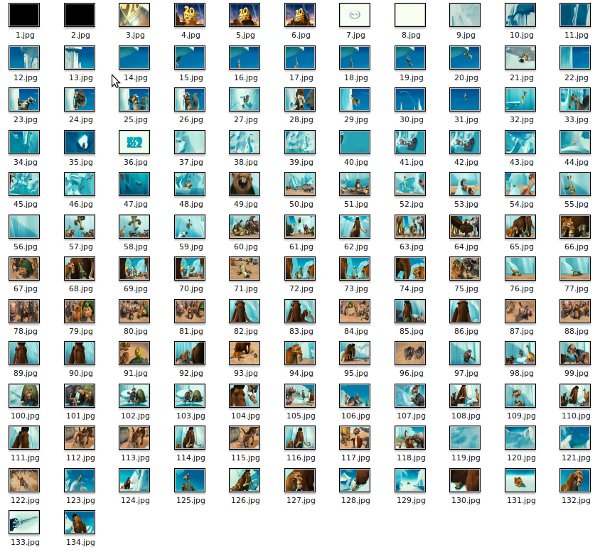Click the 62.jpg thumbnail
This screenshot has width=600, height=552.
[355, 227]
